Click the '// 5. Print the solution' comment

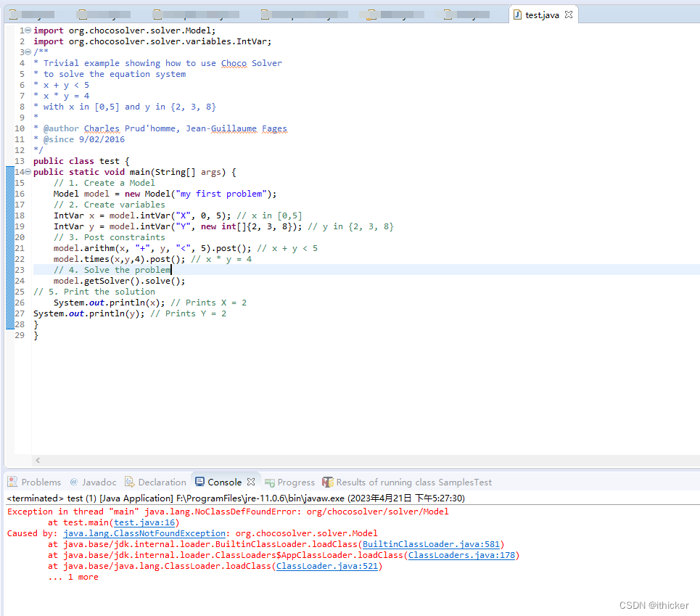[x=94, y=292]
